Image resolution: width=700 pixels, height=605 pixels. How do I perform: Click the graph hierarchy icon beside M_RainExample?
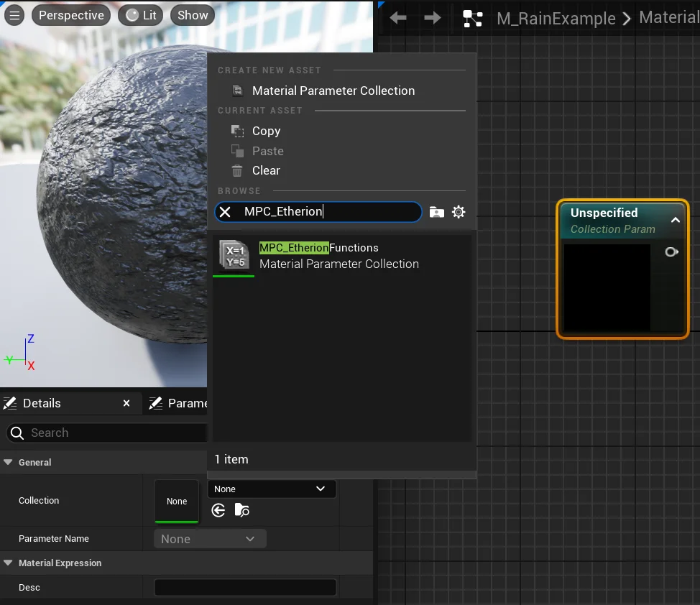[473, 19]
